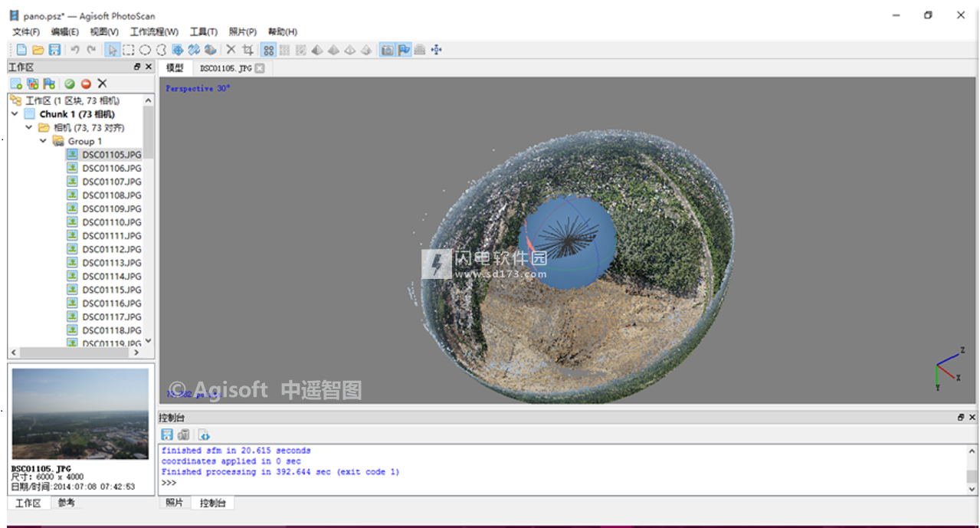Open the 照片(P) menu
Screen dimensions: 980x528
243,31
